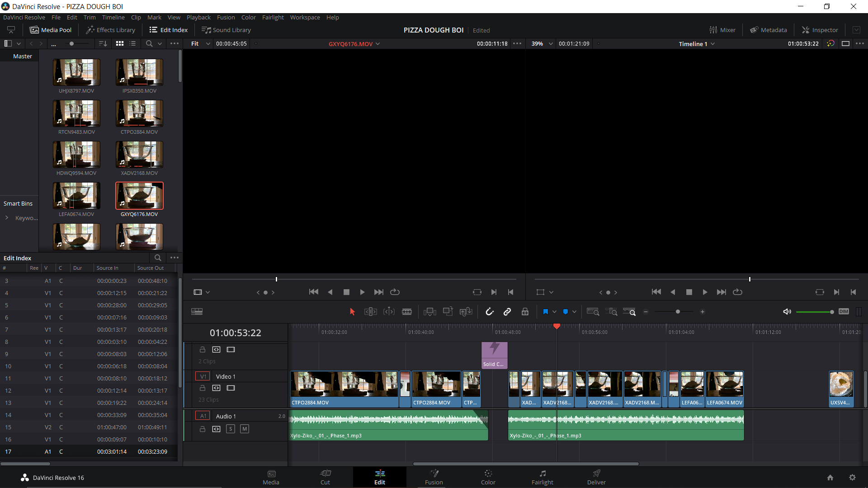Switch to the Color page
868x488 pixels.
tap(488, 477)
